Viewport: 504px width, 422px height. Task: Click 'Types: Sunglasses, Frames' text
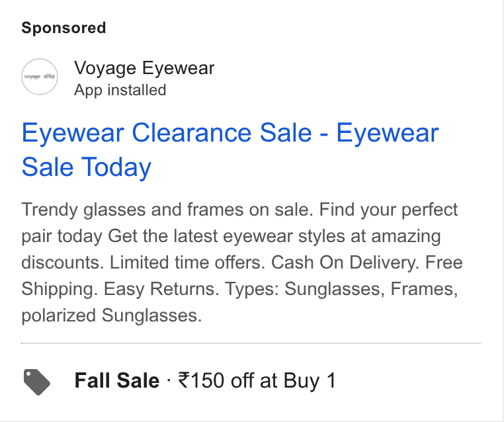click(x=341, y=289)
